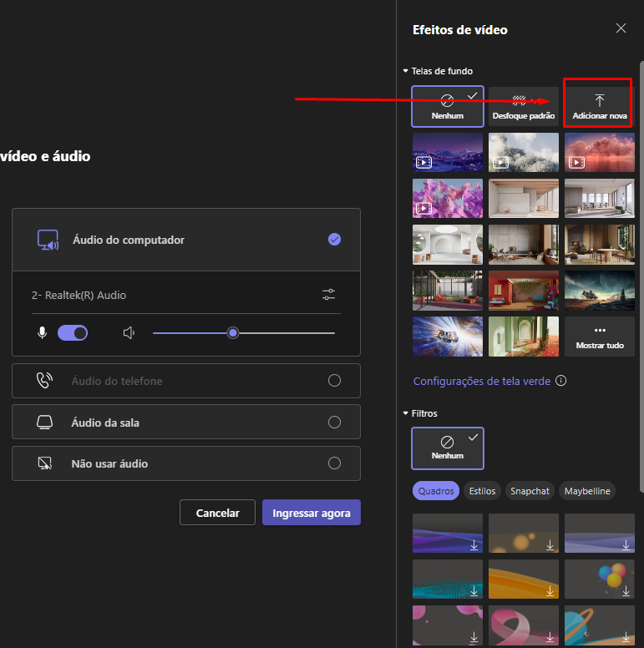
Task: Select Áudio da sala radio button
Action: tap(334, 423)
